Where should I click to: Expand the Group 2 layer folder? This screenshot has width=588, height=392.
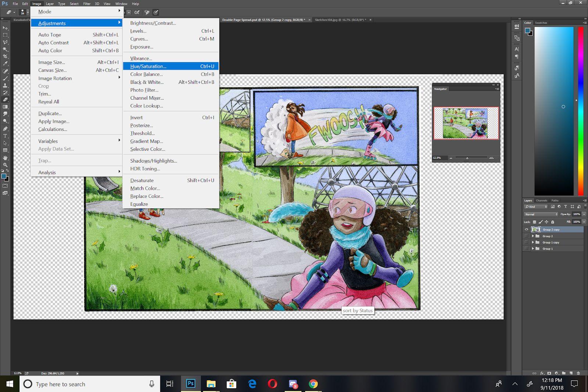click(533, 236)
